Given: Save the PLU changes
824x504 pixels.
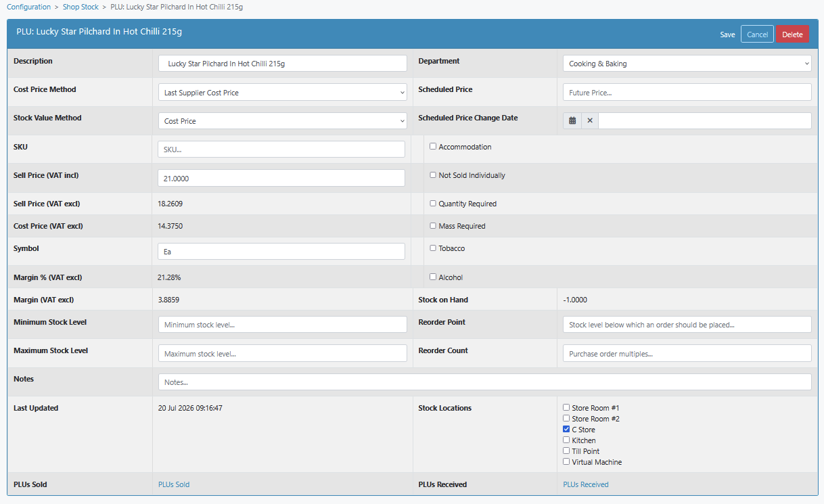Looking at the screenshot, I should [727, 35].
